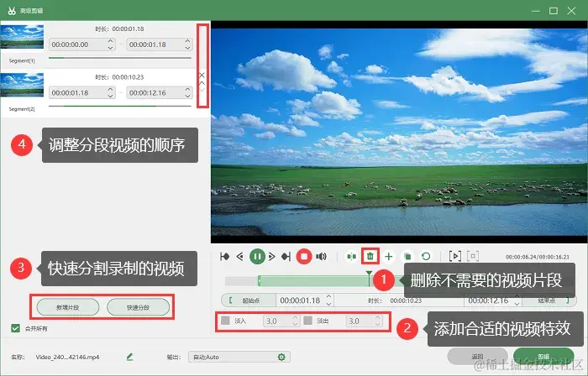Toggle the 淡入 fade-in checkbox
Image resolution: width=588 pixels, height=376 pixels.
point(225,321)
